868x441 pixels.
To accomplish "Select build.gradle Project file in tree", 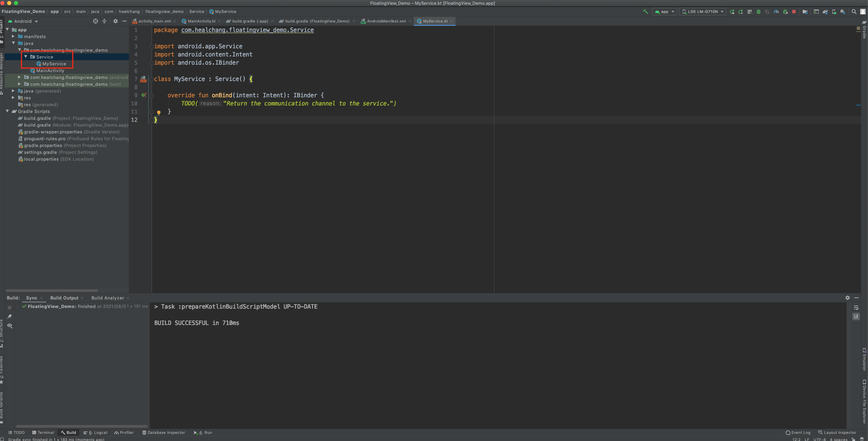I will click(x=37, y=118).
